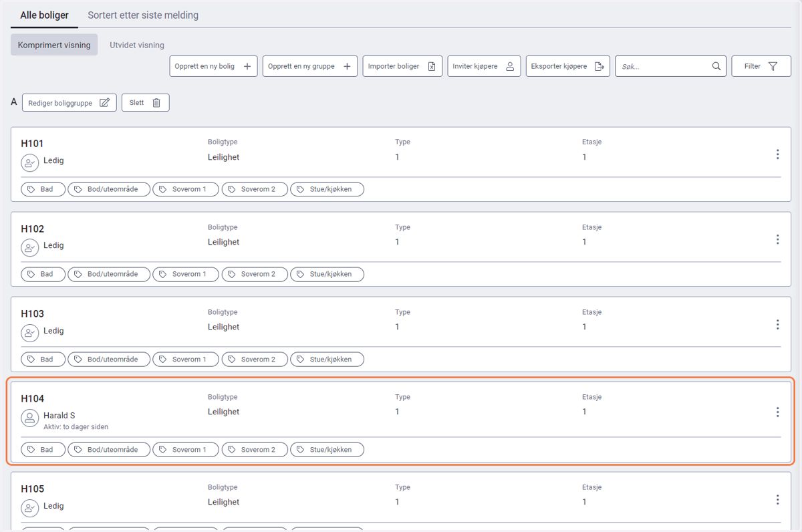Click the H105 heading

32,489
